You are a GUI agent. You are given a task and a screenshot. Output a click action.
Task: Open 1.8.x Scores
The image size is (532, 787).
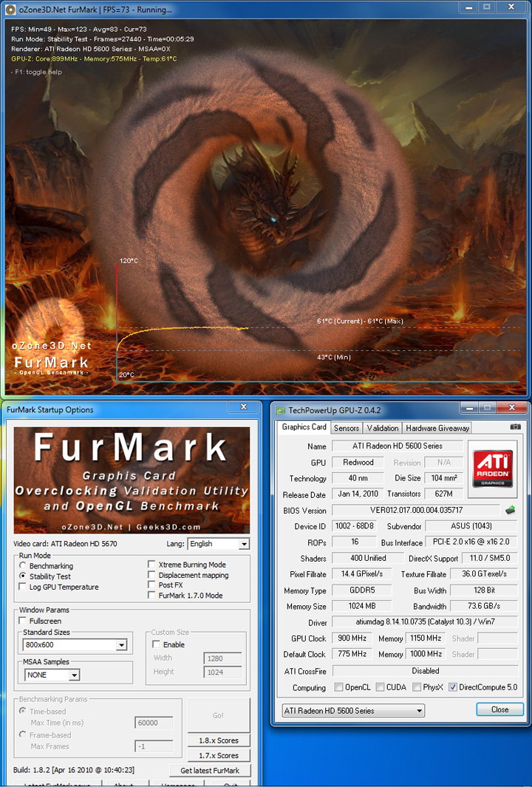click(x=218, y=740)
